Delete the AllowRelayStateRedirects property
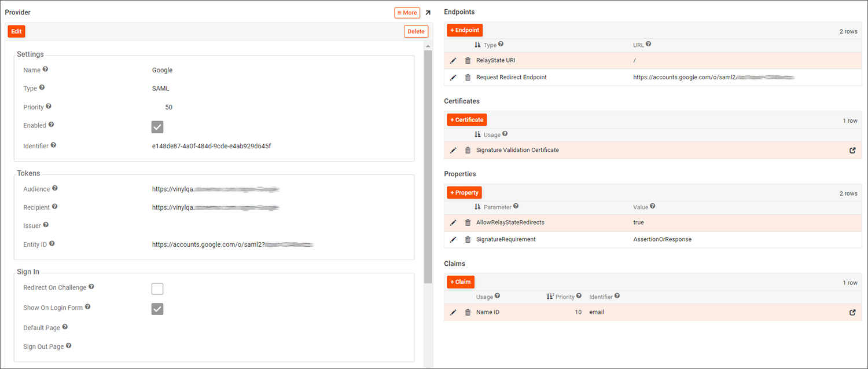This screenshot has height=369, width=868. [468, 223]
